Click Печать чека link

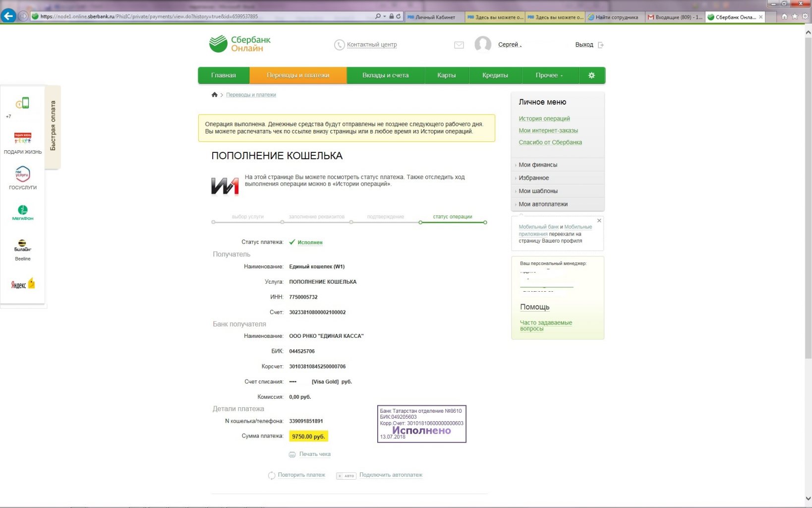[315, 454]
